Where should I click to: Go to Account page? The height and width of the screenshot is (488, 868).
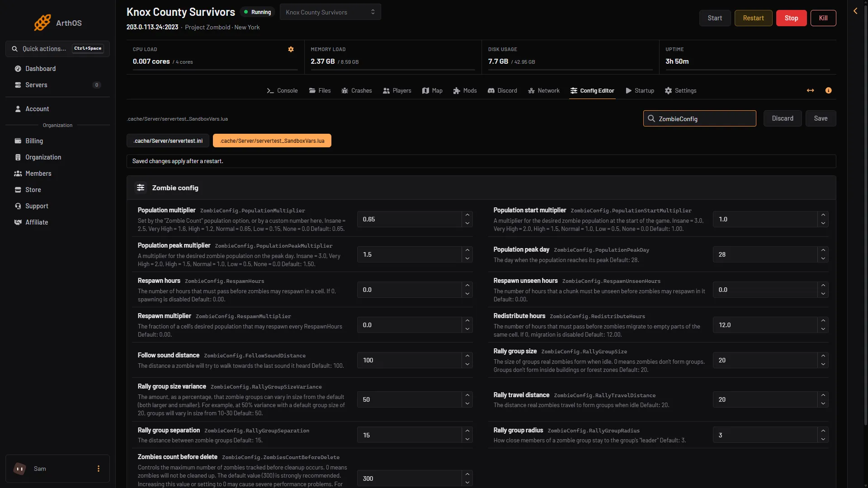point(57,109)
